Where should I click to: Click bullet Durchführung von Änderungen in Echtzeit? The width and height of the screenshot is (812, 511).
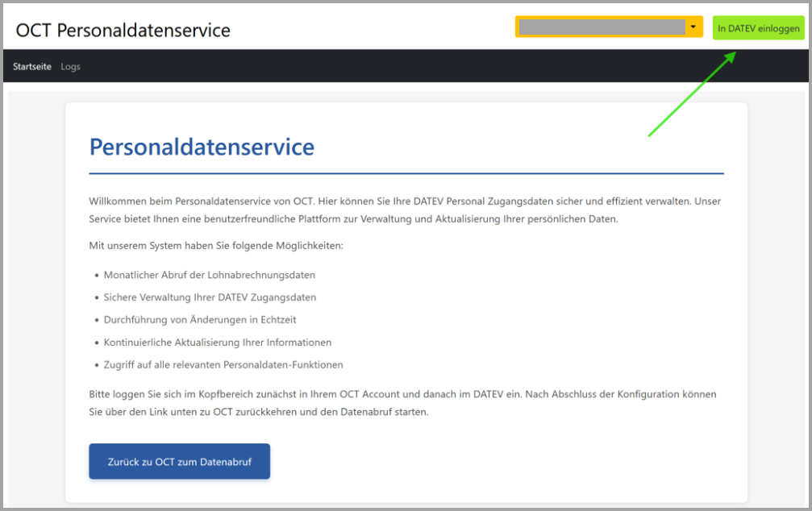click(x=200, y=320)
